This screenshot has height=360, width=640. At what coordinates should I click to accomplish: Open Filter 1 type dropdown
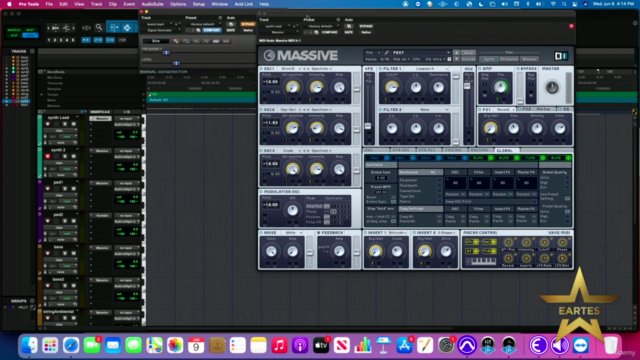pos(427,69)
